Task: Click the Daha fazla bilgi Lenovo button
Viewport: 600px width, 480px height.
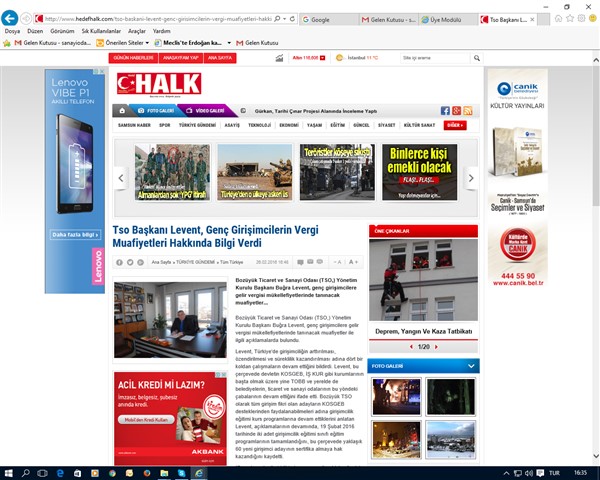Action: (75, 235)
